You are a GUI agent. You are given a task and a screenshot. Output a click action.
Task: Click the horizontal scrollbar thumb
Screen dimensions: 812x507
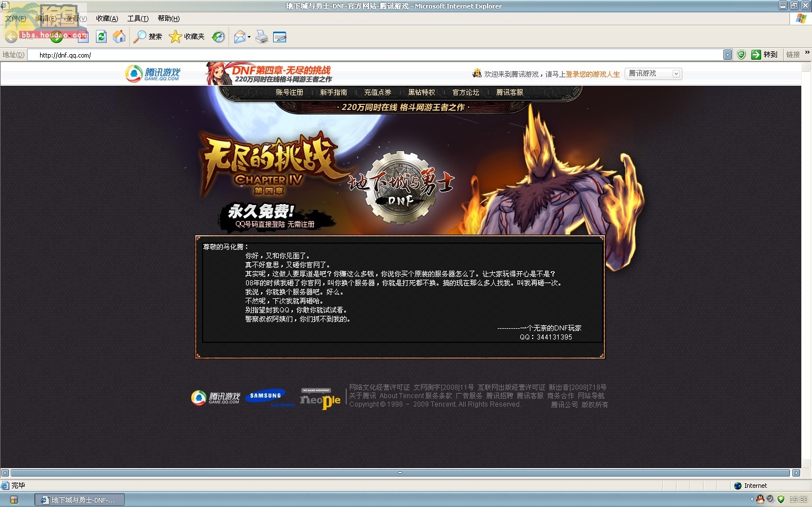(x=400, y=473)
